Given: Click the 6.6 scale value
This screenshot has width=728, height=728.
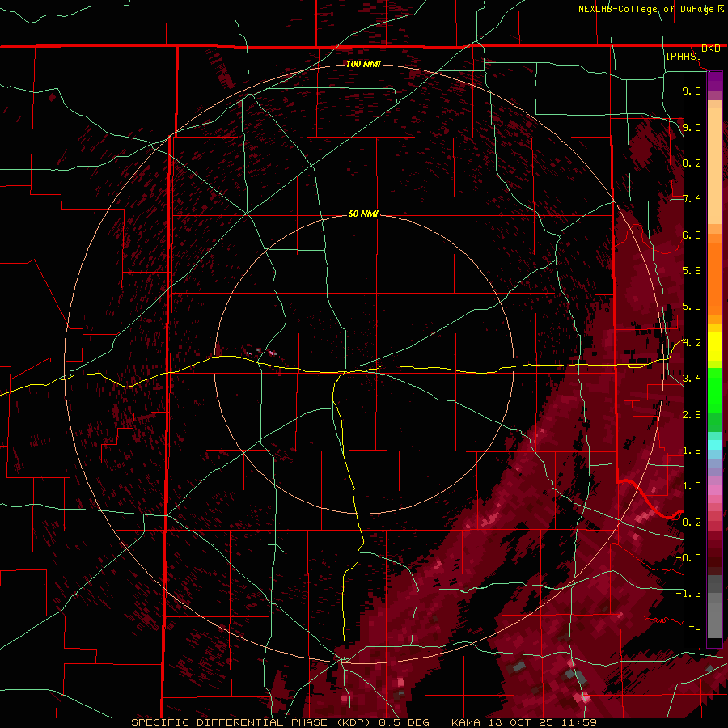Looking at the screenshot, I should 692,235.
